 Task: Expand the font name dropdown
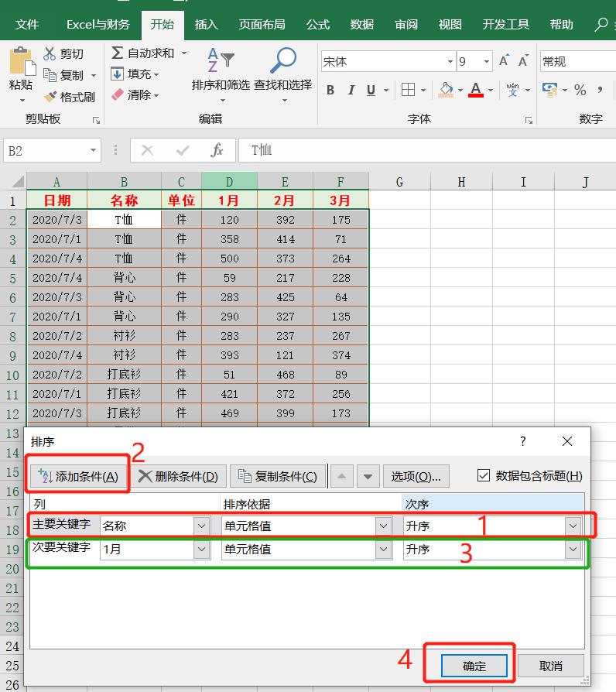[x=450, y=61]
